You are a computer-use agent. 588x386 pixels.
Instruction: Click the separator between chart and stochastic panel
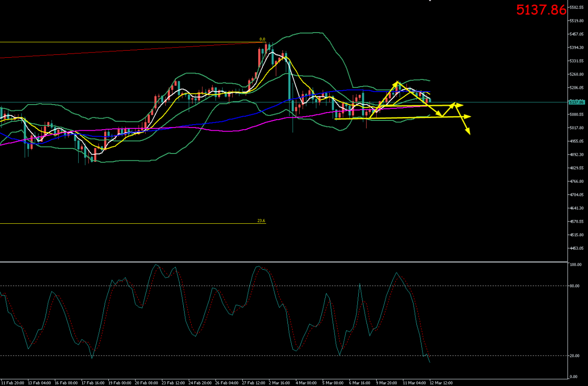tap(284, 261)
